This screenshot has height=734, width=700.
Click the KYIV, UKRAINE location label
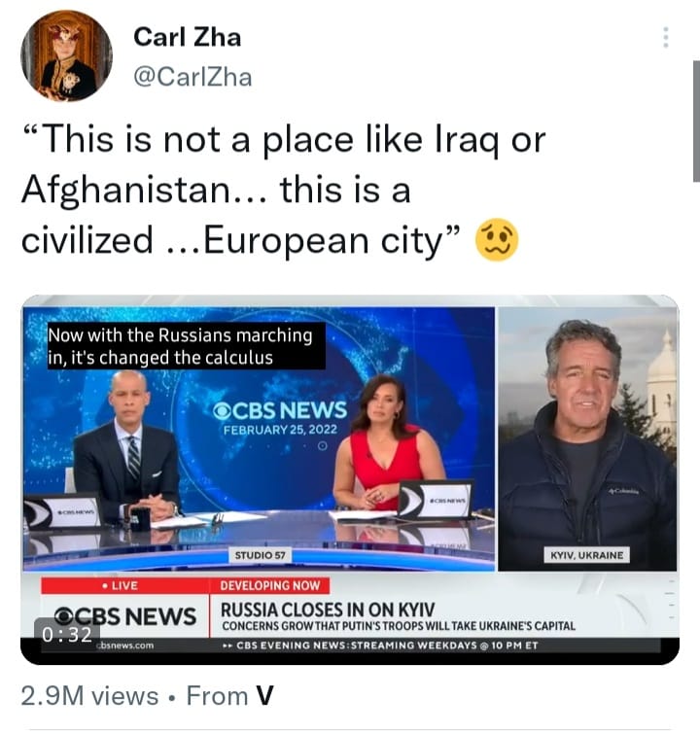pos(586,555)
